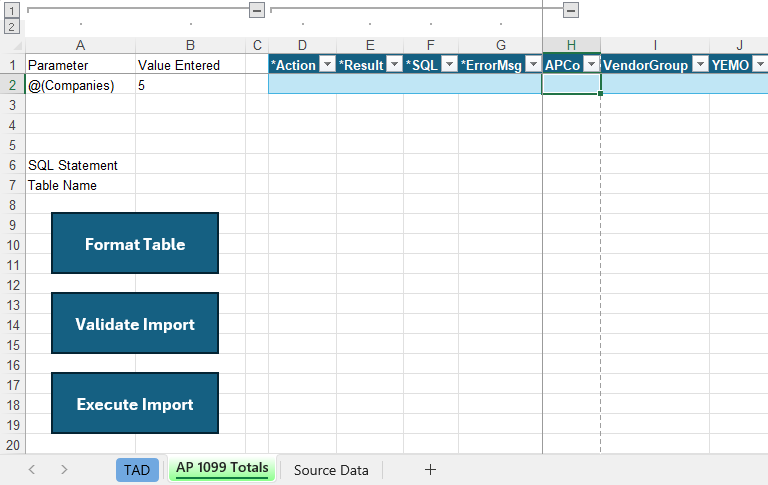This screenshot has width=768, height=485.
Task: Go to previous sheet tabs arrow
Action: (32, 470)
